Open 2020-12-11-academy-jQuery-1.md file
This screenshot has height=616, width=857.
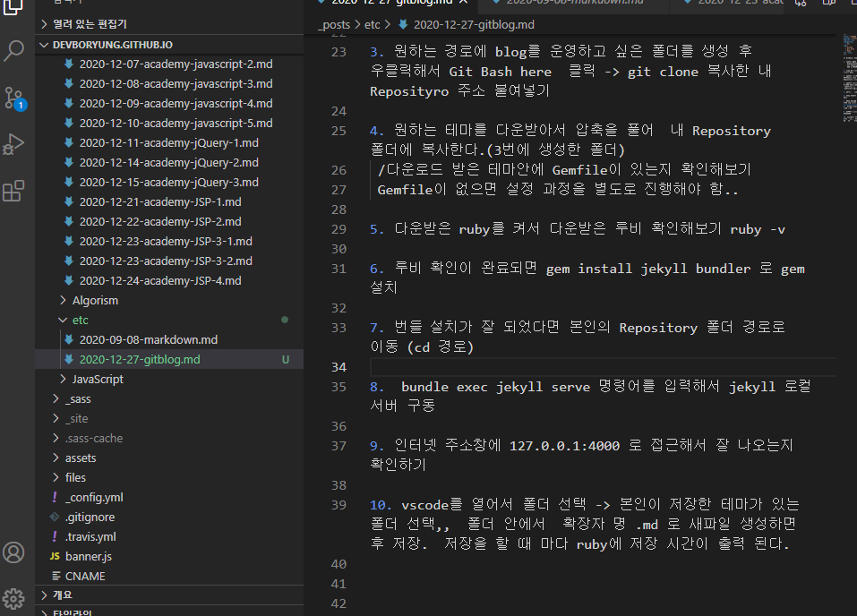(x=169, y=142)
